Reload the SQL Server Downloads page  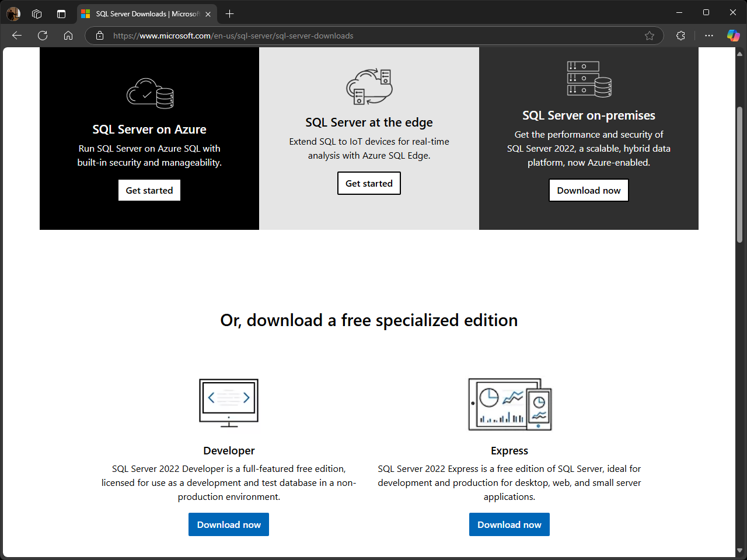pos(42,36)
